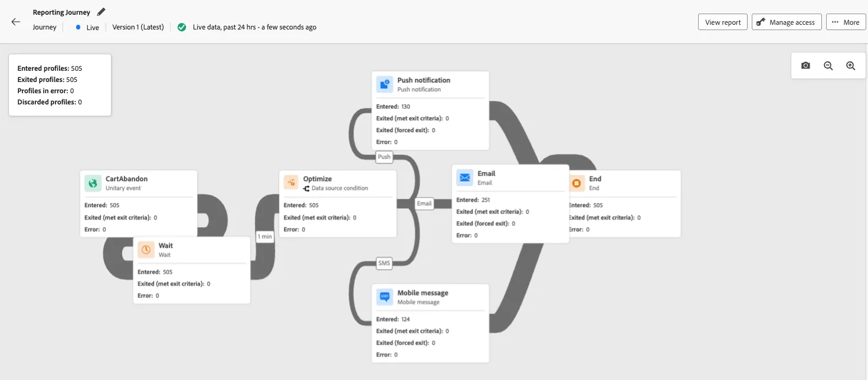This screenshot has height=380, width=868.
Task: Click the Entered profiles: 505 summary line
Action: tap(50, 68)
